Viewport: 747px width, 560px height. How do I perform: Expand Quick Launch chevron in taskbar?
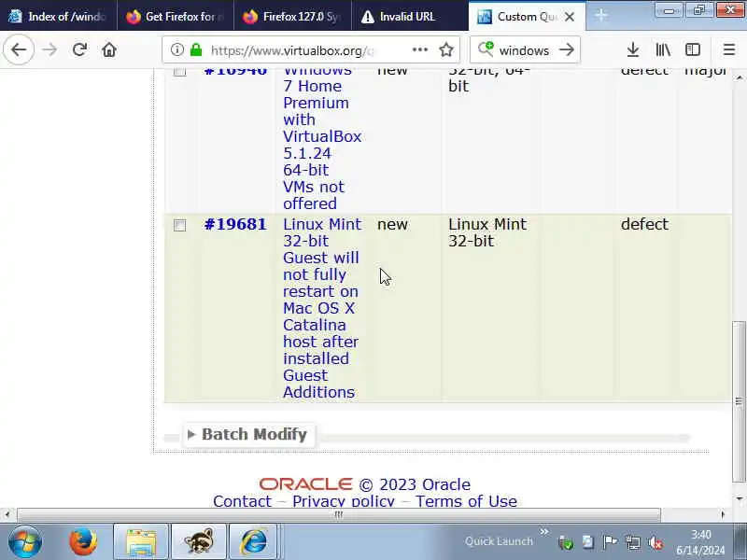[x=544, y=531]
